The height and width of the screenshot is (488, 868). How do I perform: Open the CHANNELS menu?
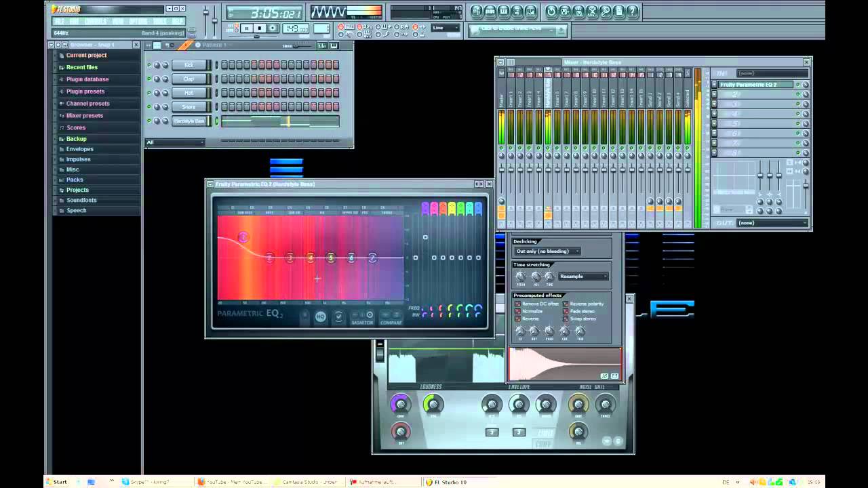pos(96,21)
